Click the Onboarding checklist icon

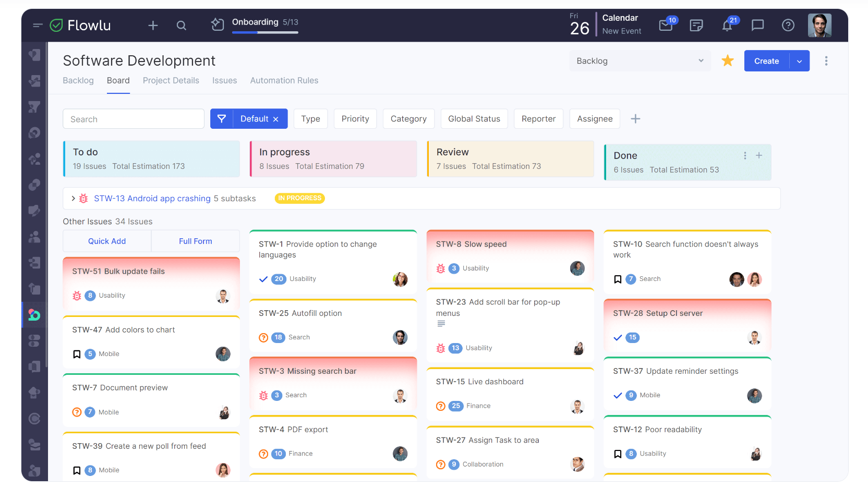pos(218,25)
